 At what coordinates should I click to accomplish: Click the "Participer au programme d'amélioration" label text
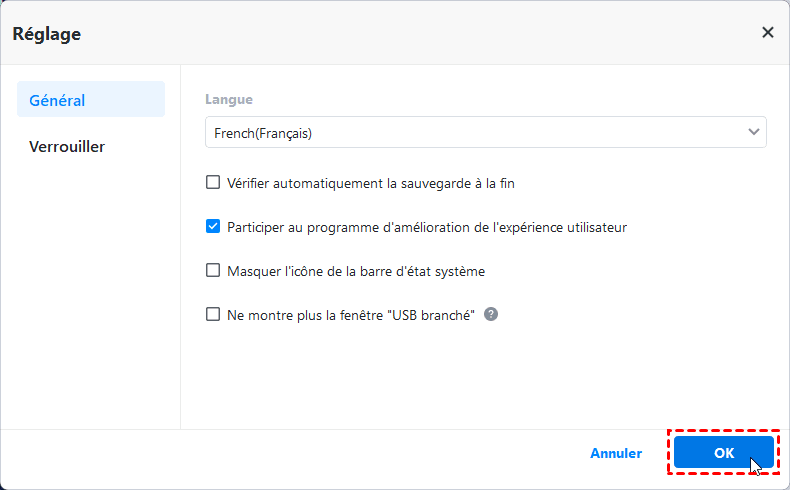tap(427, 227)
